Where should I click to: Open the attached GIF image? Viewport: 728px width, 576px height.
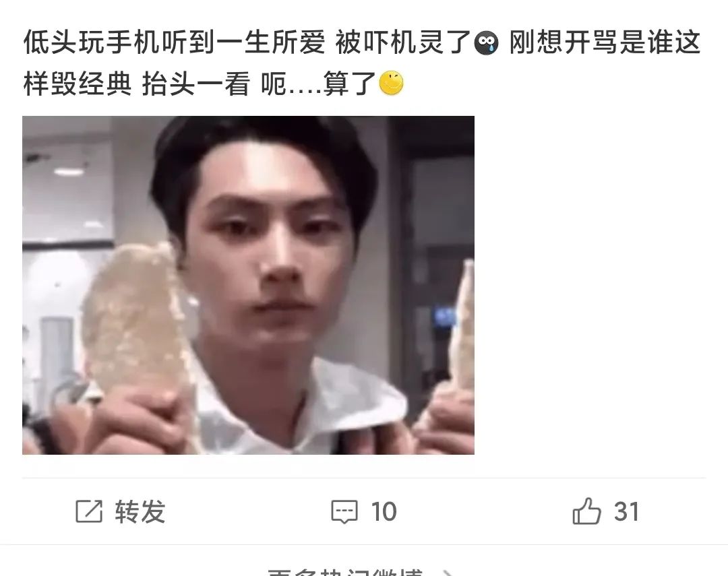[x=248, y=285]
